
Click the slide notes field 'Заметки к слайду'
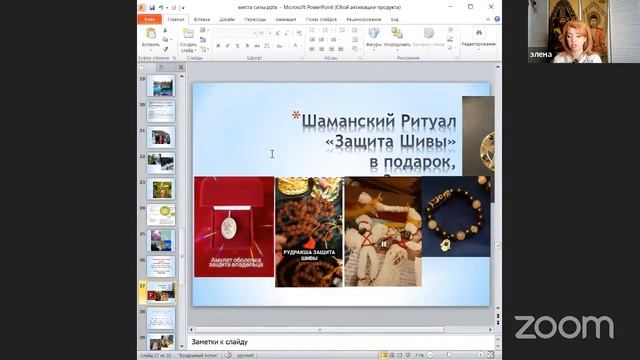[x=341, y=342]
